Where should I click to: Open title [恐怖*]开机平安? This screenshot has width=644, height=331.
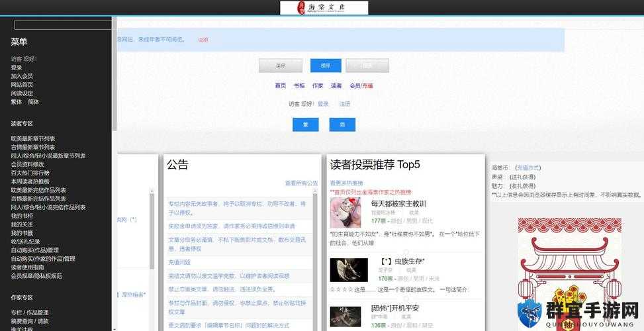coord(394,308)
